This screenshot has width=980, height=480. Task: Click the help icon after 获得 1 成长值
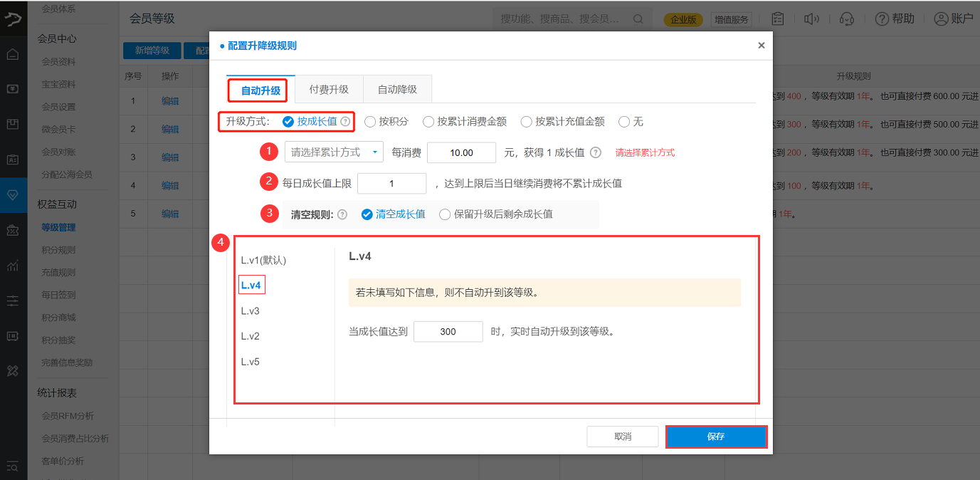pos(596,152)
